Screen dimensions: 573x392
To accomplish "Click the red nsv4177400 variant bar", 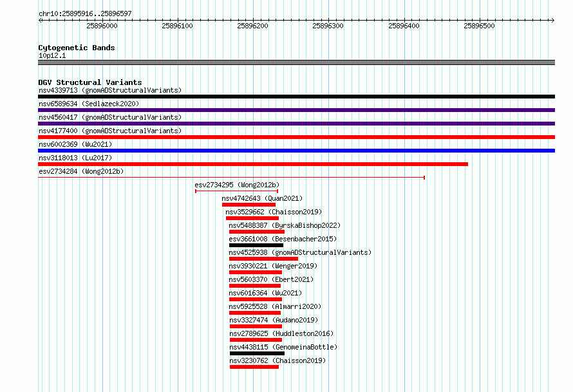I will pos(296,137).
